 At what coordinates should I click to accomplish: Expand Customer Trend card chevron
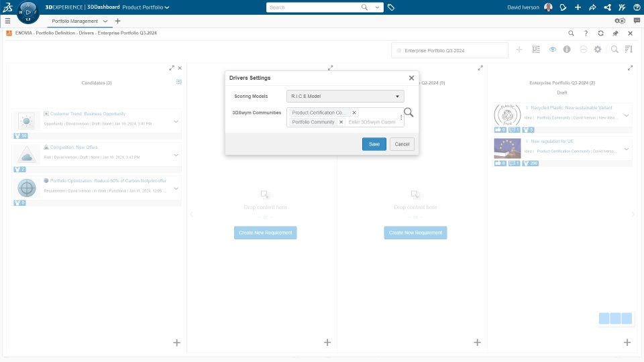click(176, 121)
